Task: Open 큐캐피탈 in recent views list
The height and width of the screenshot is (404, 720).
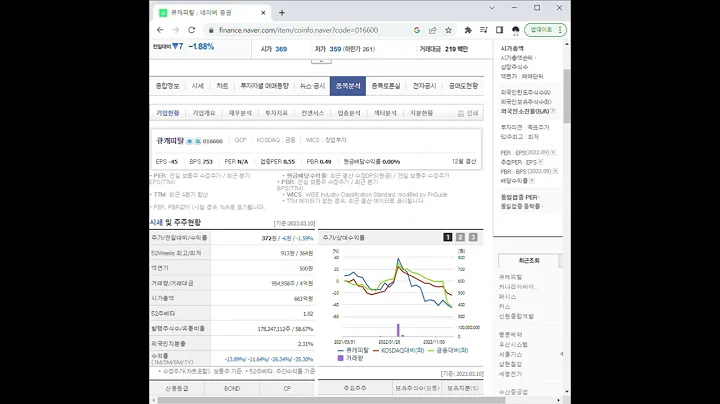Action: click(511, 277)
